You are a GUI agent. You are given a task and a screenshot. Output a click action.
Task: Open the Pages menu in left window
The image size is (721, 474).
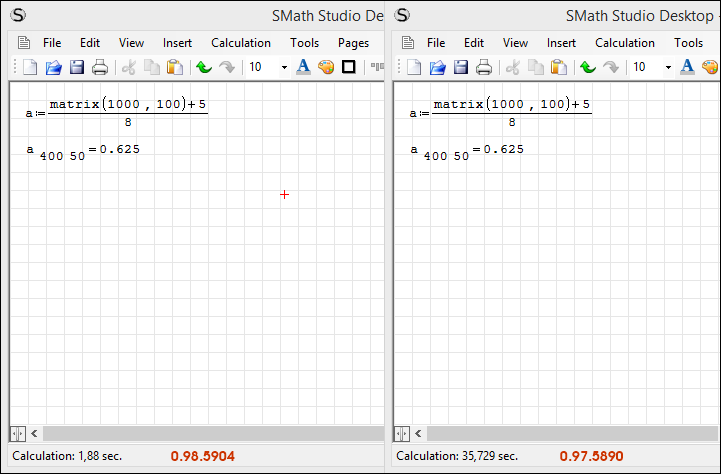[353, 43]
